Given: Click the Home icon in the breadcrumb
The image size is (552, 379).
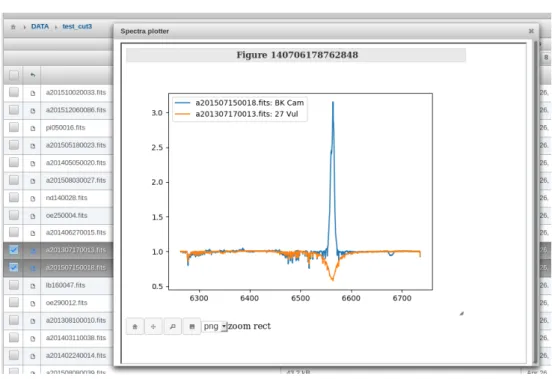Looking at the screenshot, I should 13,27.
